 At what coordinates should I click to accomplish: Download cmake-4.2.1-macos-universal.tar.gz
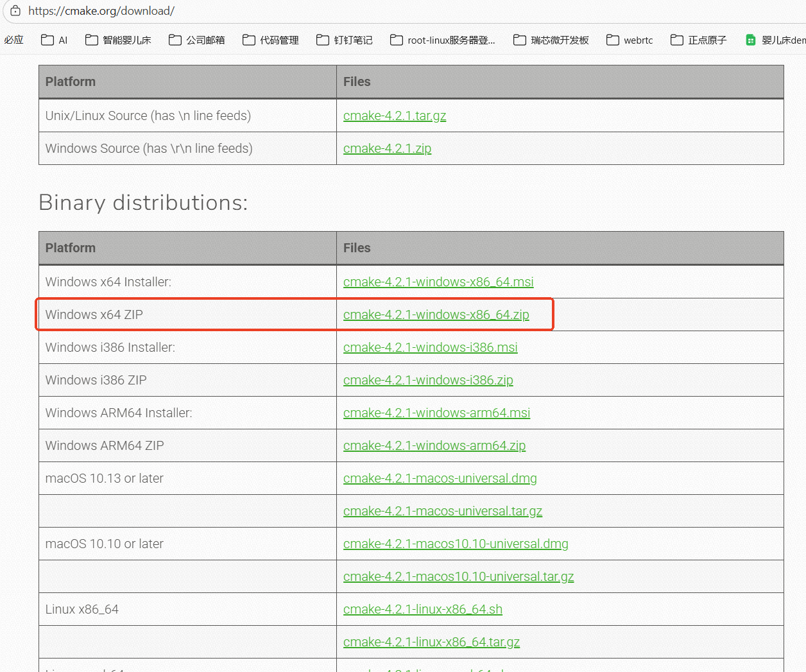click(x=443, y=511)
